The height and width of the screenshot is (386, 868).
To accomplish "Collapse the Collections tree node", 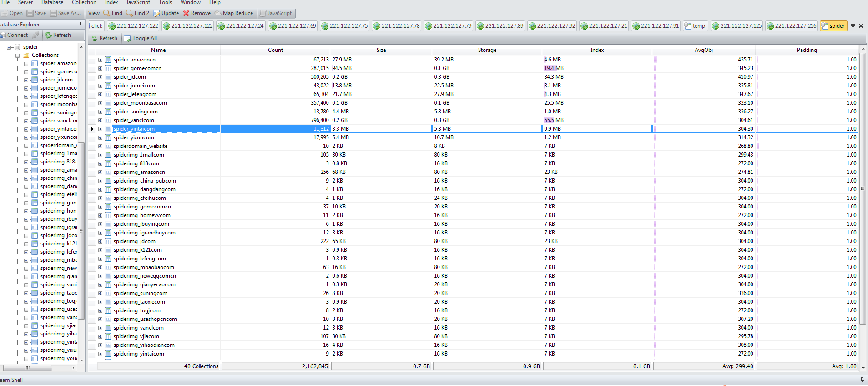I will [17, 56].
